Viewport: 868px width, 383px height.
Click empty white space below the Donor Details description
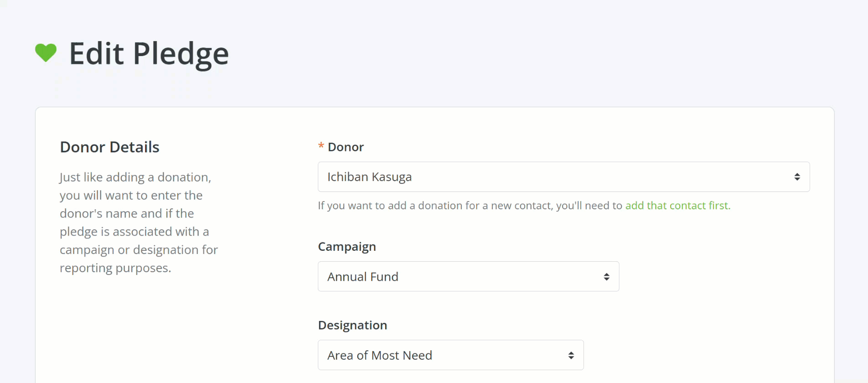pyautogui.click(x=137, y=328)
